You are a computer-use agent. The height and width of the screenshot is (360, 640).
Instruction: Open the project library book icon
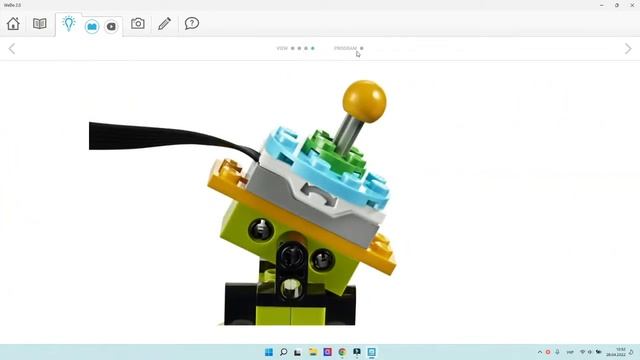coord(40,24)
